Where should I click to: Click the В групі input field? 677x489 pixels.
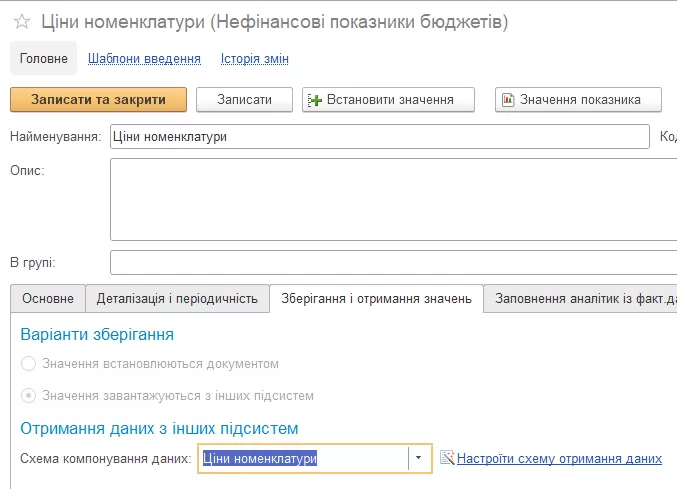coord(393,262)
